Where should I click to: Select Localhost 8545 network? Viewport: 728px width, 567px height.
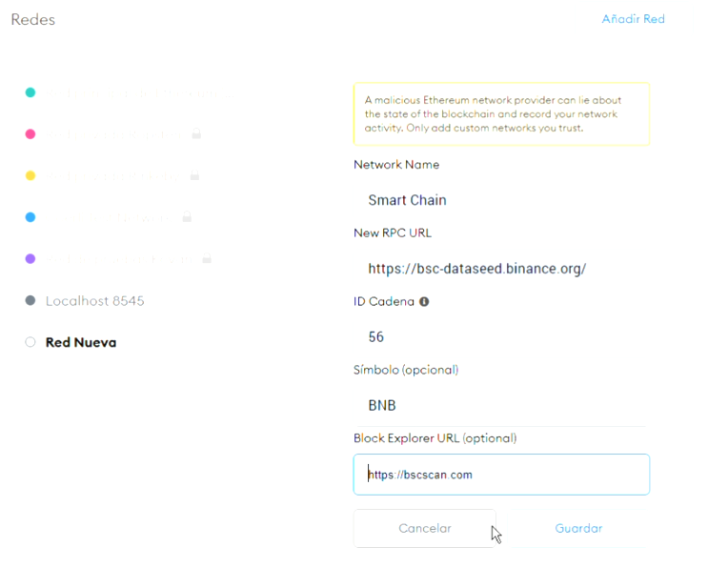coord(94,301)
